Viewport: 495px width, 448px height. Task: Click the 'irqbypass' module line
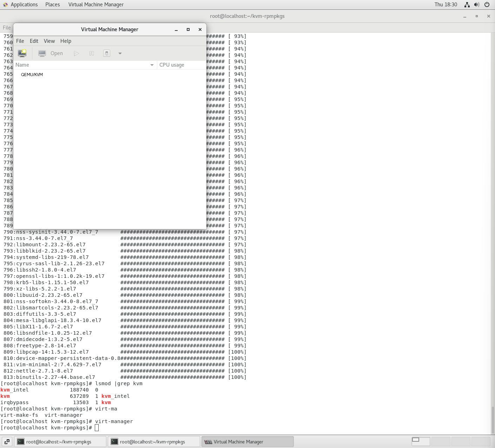click(56, 402)
